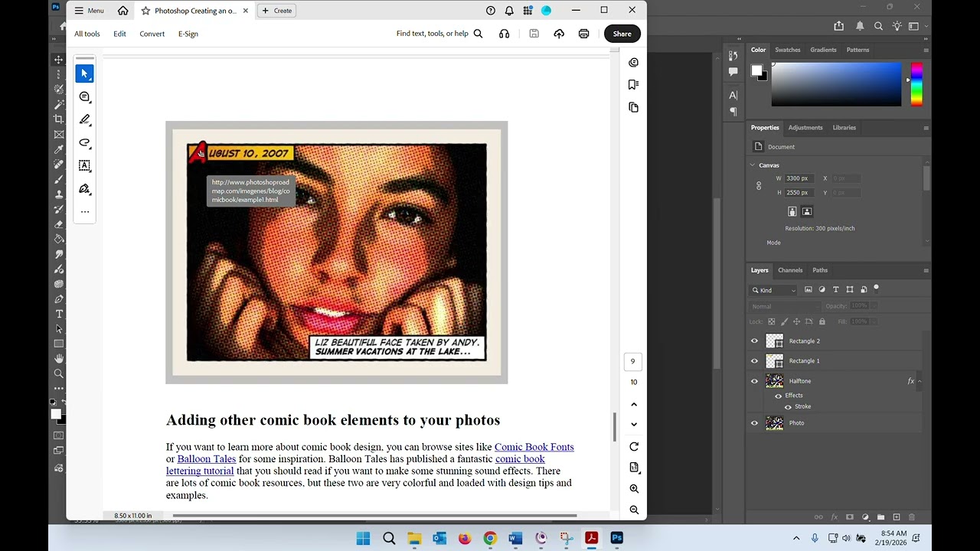The width and height of the screenshot is (980, 551).
Task: Open page thumbnails panel in Acrobat sidebar
Action: point(633,108)
